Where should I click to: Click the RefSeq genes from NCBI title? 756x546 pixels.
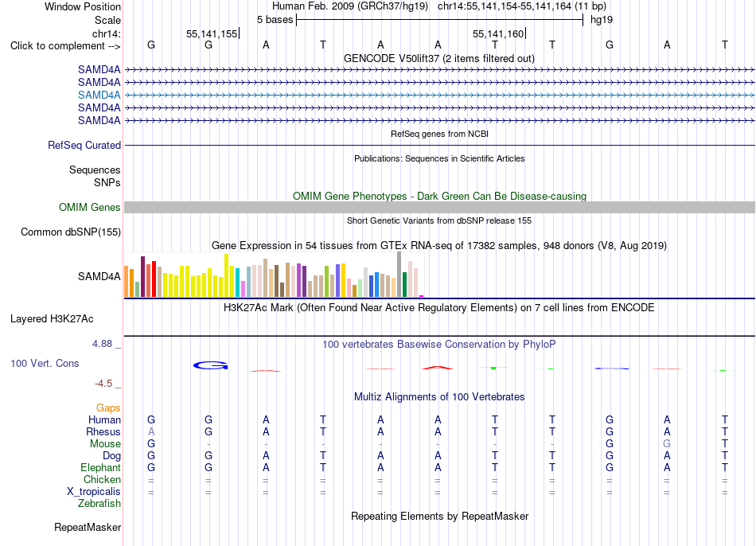click(x=439, y=134)
